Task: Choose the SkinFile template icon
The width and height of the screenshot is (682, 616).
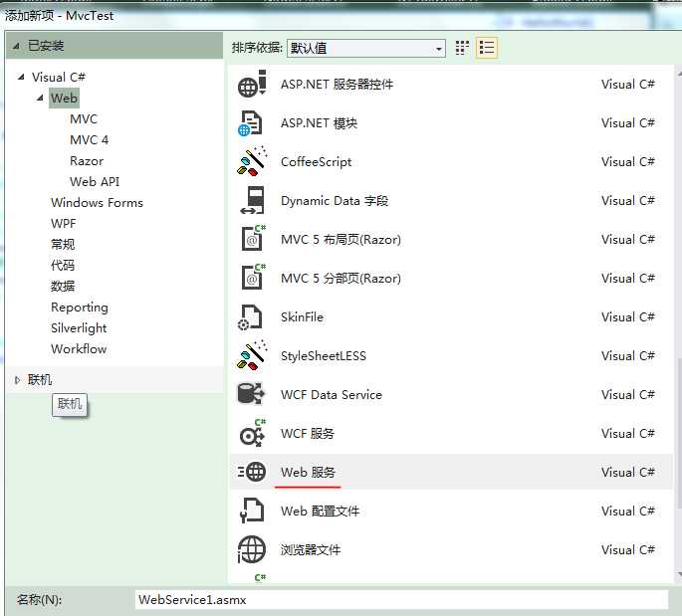Action: 250,316
